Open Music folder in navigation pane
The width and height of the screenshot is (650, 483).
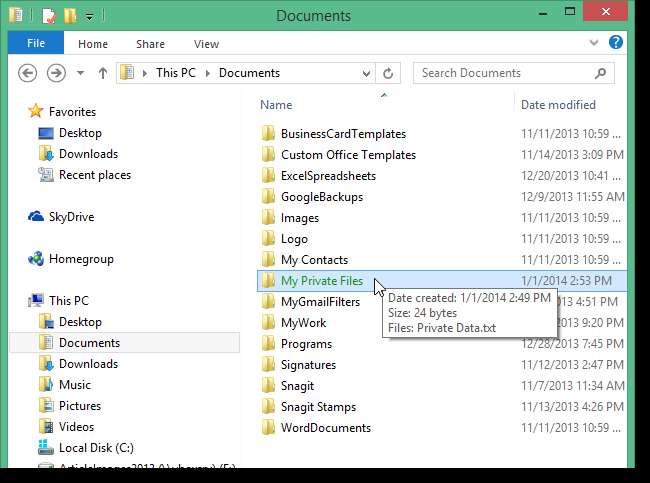[75, 385]
